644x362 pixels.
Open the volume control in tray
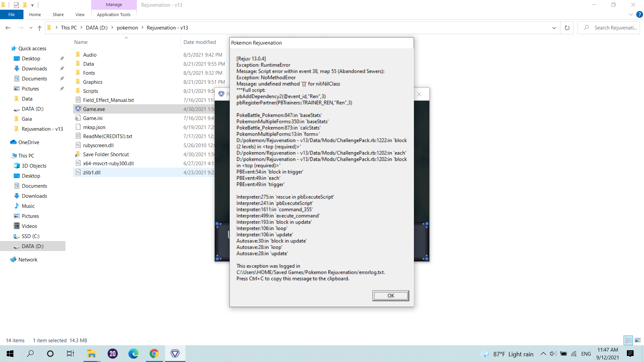pos(553,354)
